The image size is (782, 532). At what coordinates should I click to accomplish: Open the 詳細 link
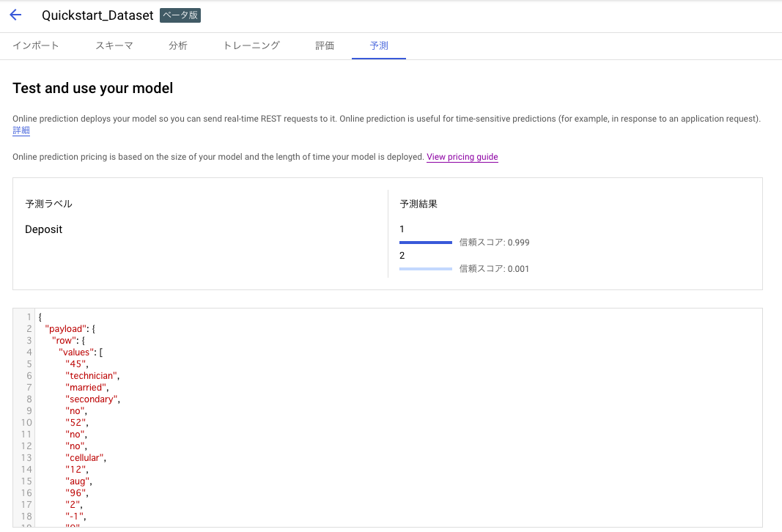21,130
